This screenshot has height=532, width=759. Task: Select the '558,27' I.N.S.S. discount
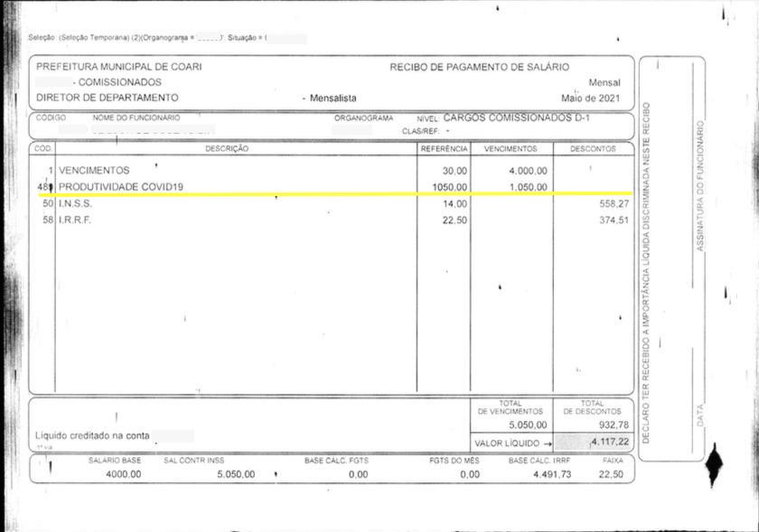614,204
